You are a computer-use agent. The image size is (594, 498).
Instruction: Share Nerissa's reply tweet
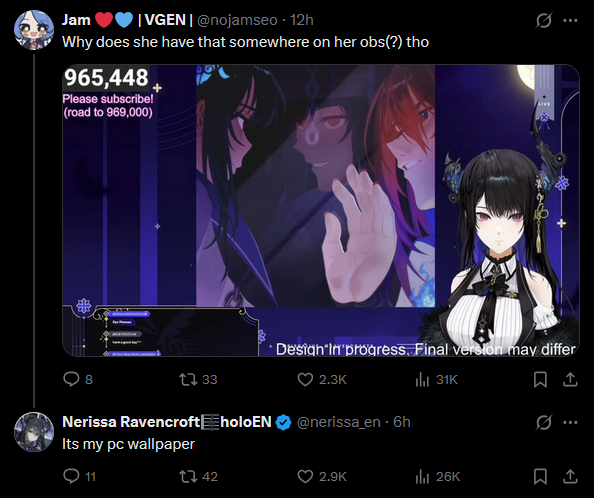click(x=570, y=476)
